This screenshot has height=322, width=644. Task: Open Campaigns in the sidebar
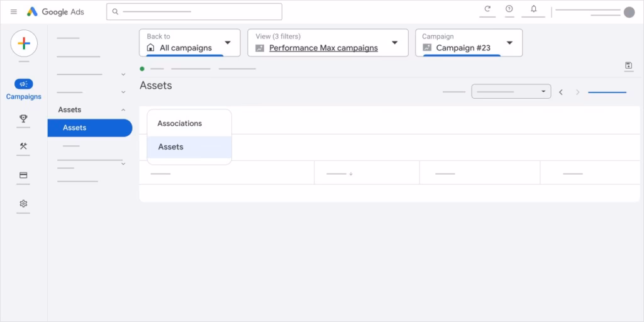24,89
